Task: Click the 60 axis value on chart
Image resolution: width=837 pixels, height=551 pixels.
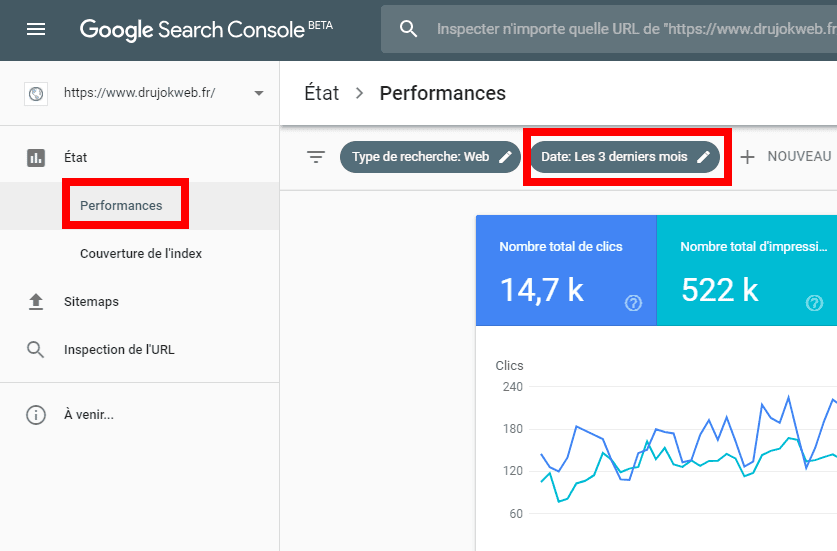Action: [x=516, y=514]
